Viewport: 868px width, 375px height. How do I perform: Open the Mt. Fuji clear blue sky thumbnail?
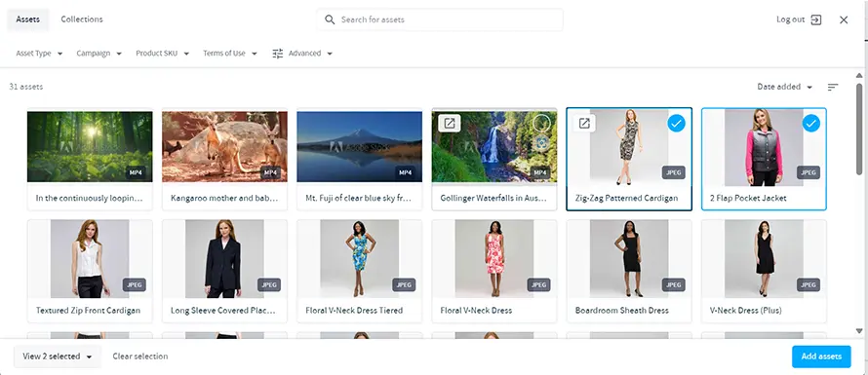359,146
